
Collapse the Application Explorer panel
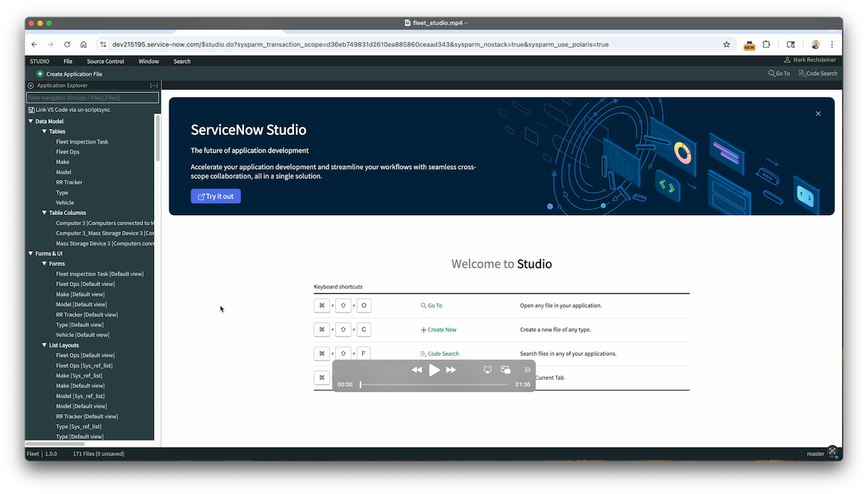click(154, 85)
